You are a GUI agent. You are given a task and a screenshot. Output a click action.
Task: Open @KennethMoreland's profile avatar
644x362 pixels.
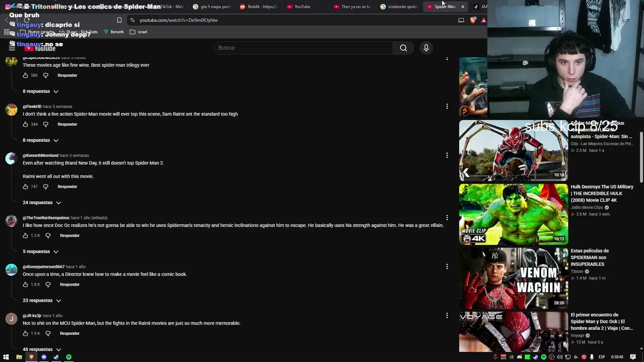tap(11, 159)
